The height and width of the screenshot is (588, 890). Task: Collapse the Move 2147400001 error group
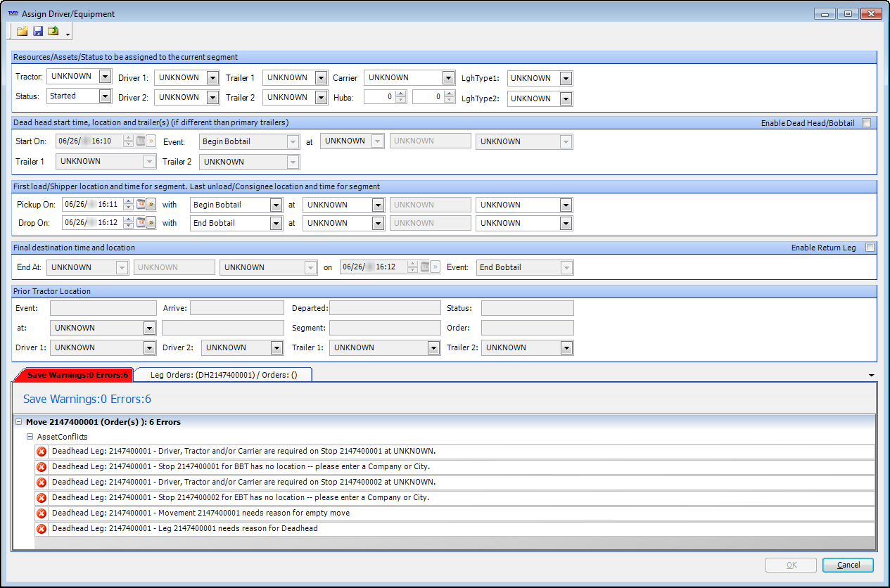click(x=18, y=422)
